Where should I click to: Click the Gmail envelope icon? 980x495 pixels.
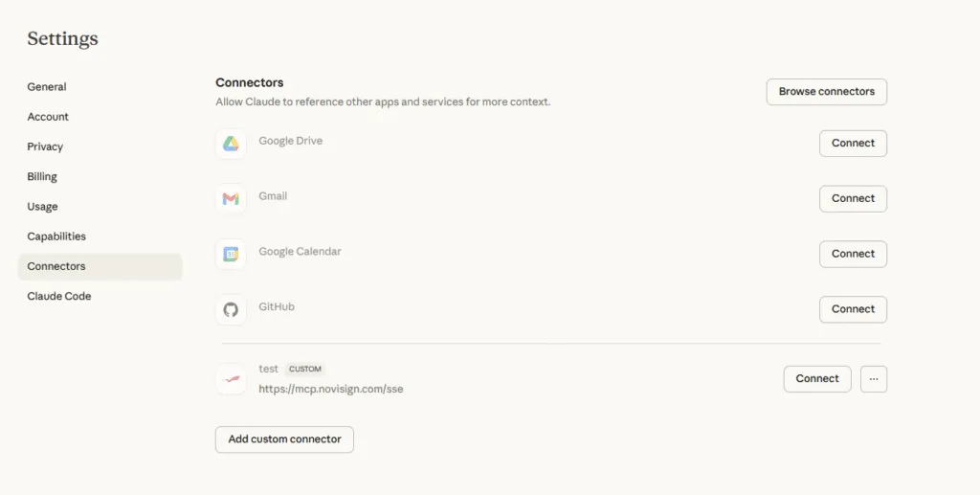[231, 199]
